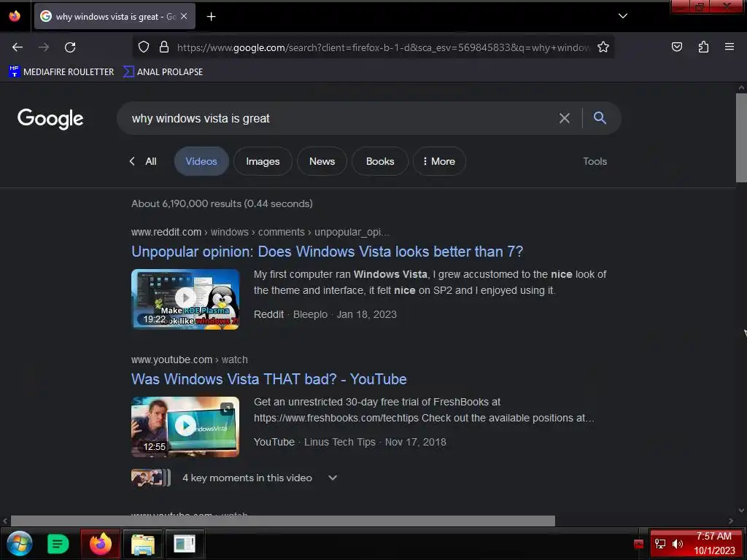Open 'Unpopular opinion: Does Windows Vista looks better' result
Viewport: 747px width, 560px height.
(328, 252)
